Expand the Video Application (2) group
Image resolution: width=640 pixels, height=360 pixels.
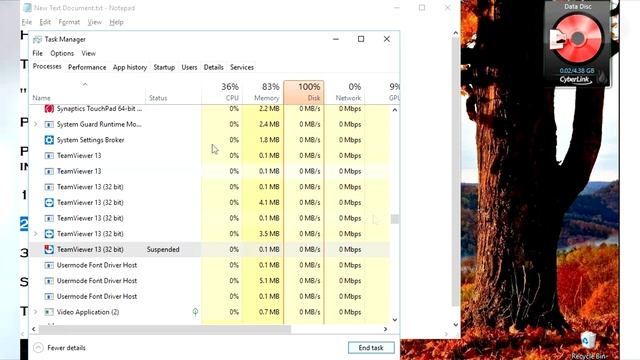click(36, 312)
